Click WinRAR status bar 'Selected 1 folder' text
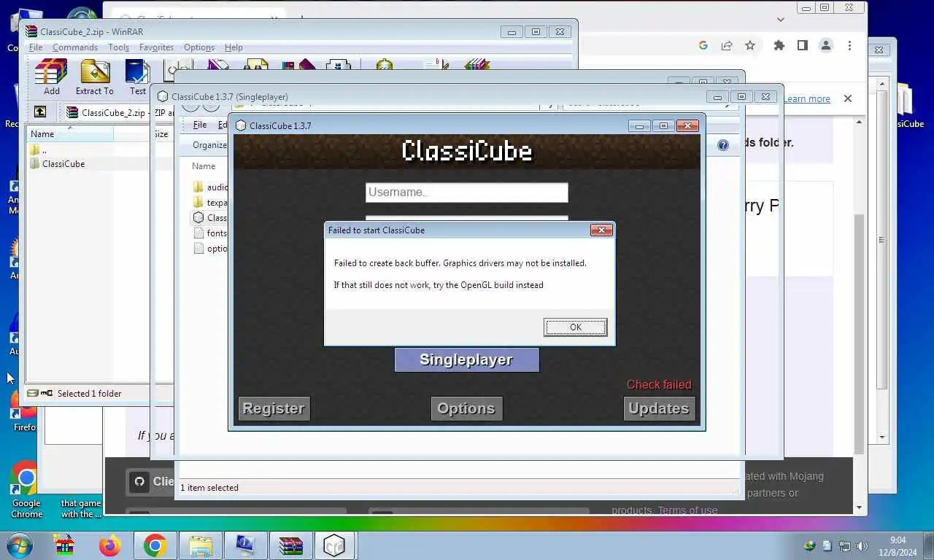The height and width of the screenshot is (560, 934). pyautogui.click(x=89, y=393)
